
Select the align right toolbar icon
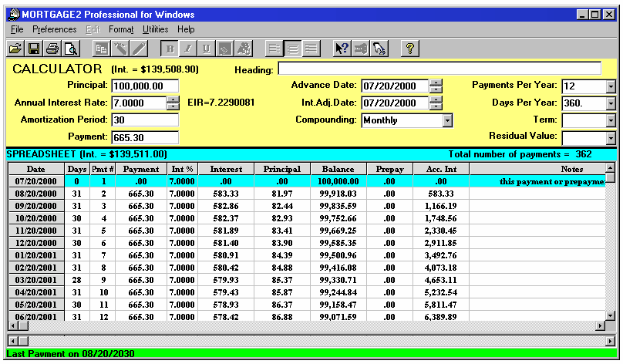click(x=311, y=49)
